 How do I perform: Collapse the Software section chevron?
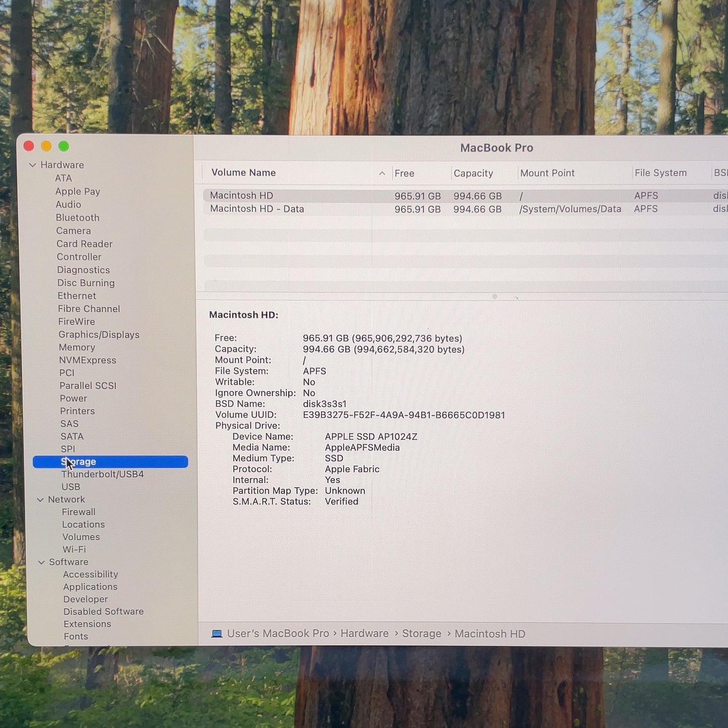(41, 562)
